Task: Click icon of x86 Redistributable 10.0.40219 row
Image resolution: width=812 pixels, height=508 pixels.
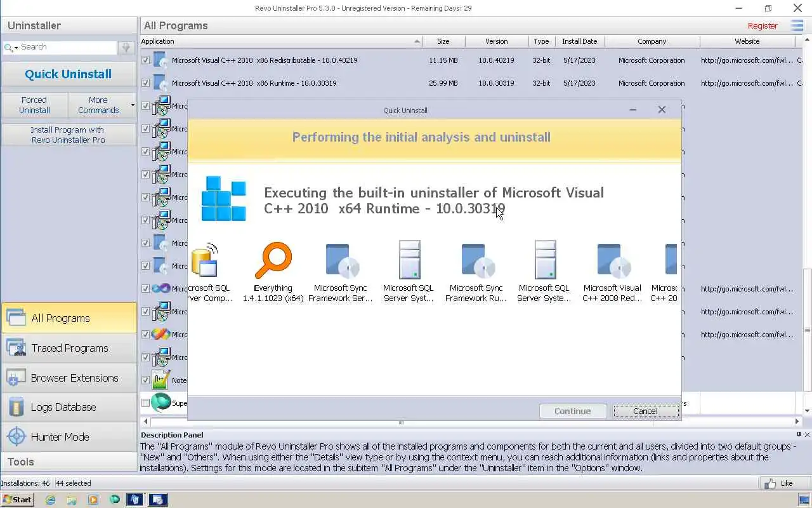Action: coord(161,60)
